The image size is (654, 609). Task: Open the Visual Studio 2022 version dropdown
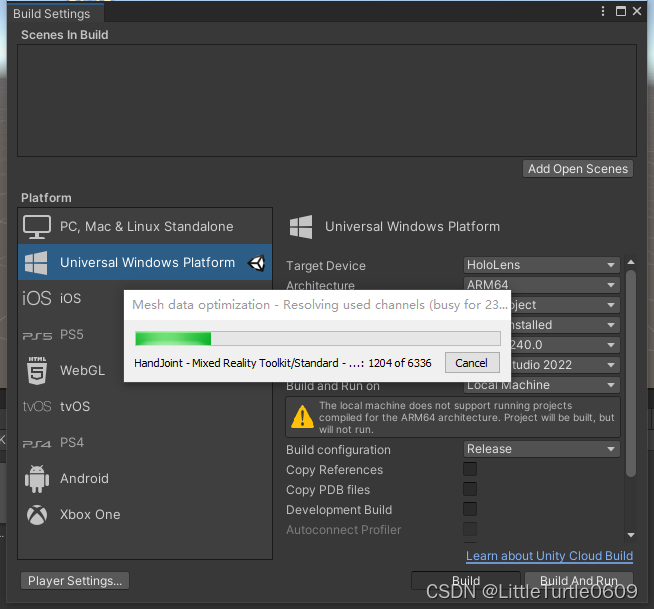tap(565, 365)
